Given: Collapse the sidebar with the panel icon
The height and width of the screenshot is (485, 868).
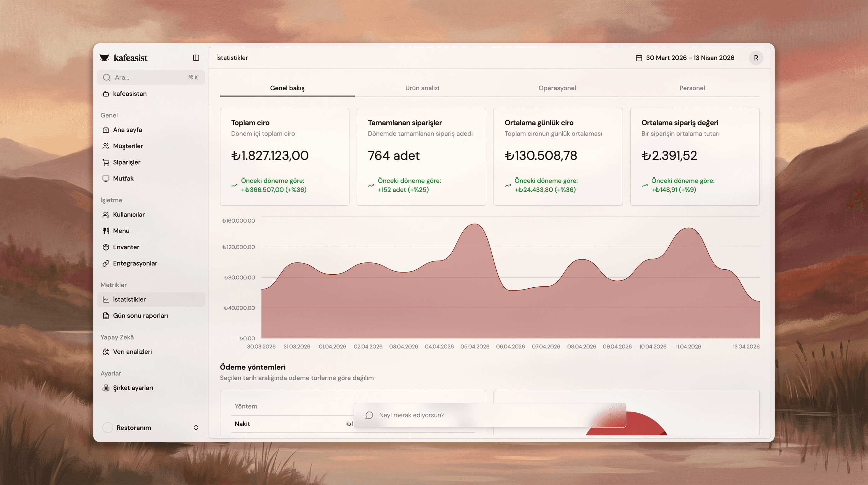Looking at the screenshot, I should click(x=196, y=58).
